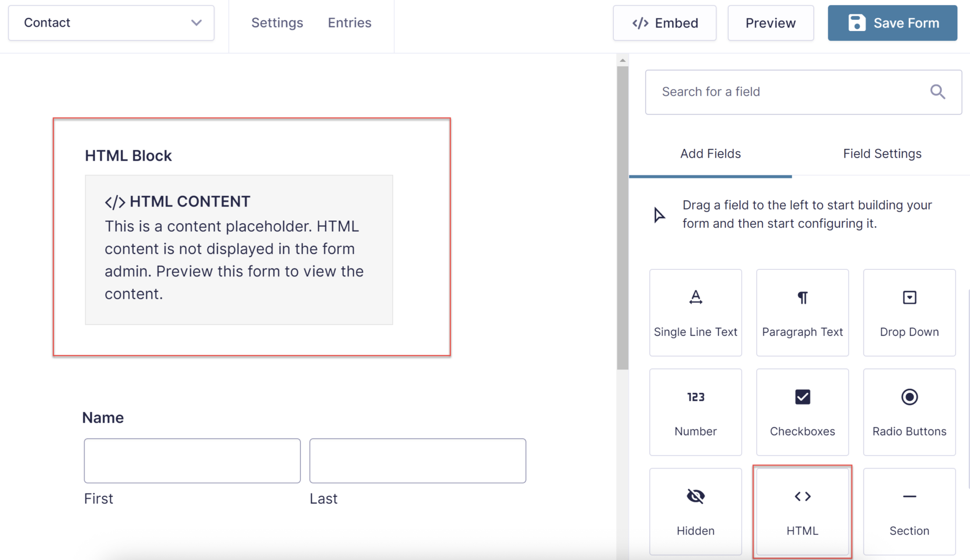Add a Checkboxes field
This screenshot has width=970, height=560.
point(802,412)
